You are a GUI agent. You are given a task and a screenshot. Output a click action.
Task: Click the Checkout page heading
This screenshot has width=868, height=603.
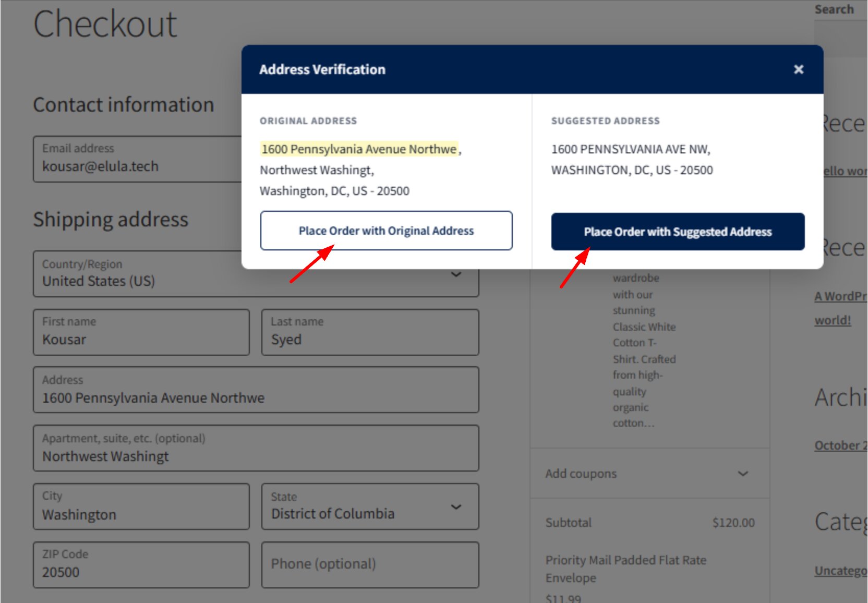point(105,24)
